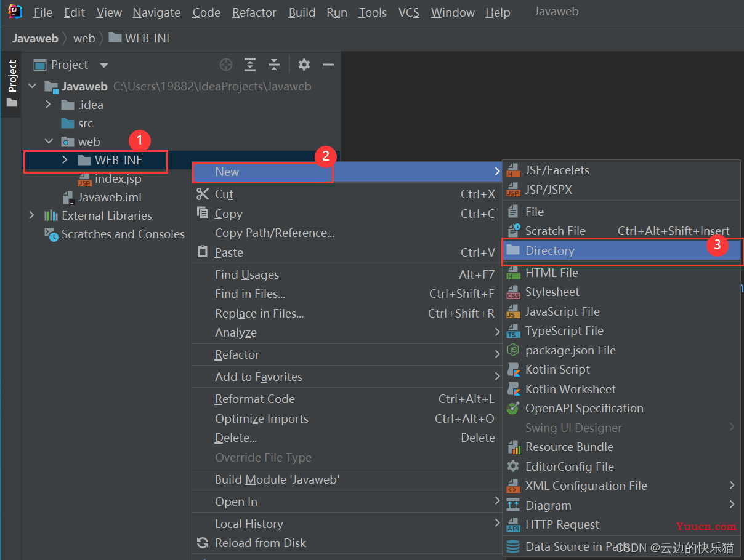Click the Expand All icon in Project panel
This screenshot has height=560, width=744.
250,65
